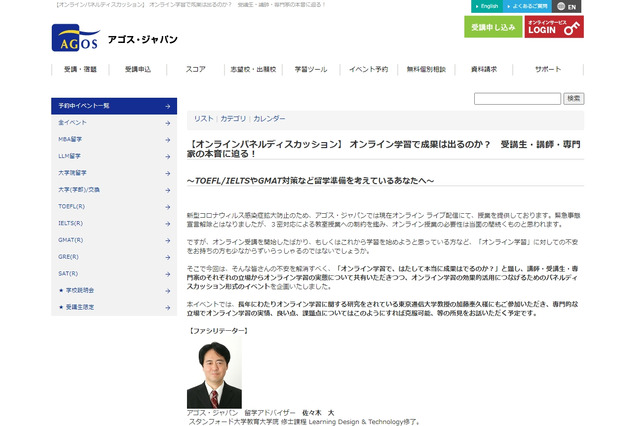Select SAT(R) category
Screen dimensions: 640x426
tap(114, 273)
